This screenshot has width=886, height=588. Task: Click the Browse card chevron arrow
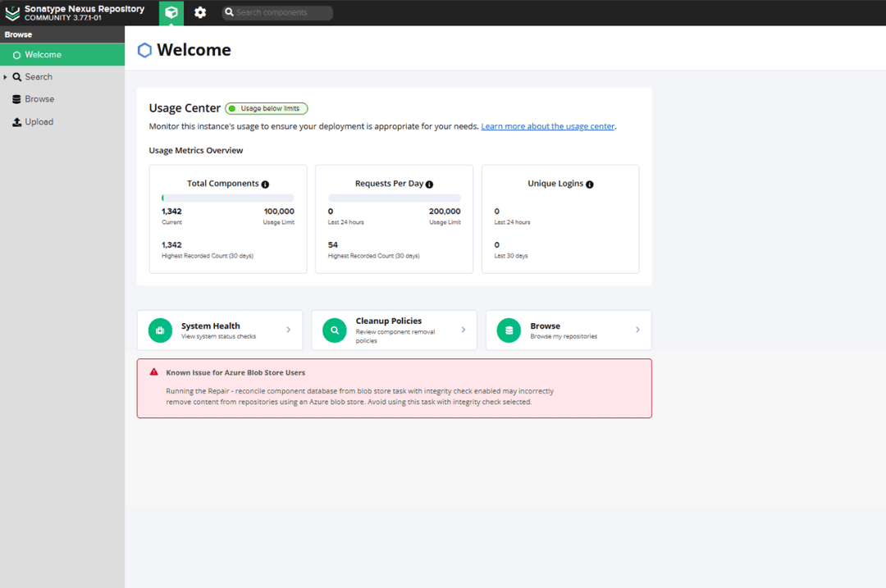[637, 330]
